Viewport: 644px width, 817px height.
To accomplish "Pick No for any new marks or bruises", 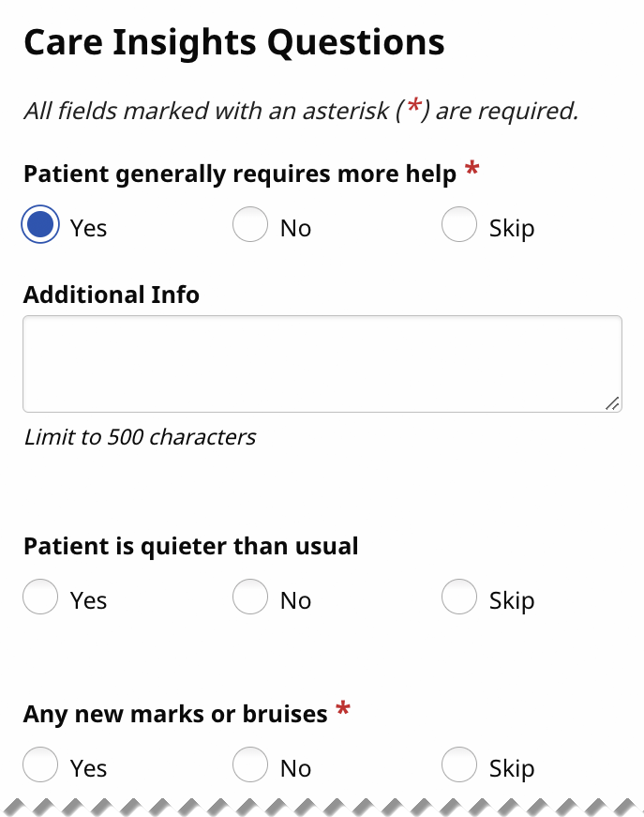I will [250, 766].
